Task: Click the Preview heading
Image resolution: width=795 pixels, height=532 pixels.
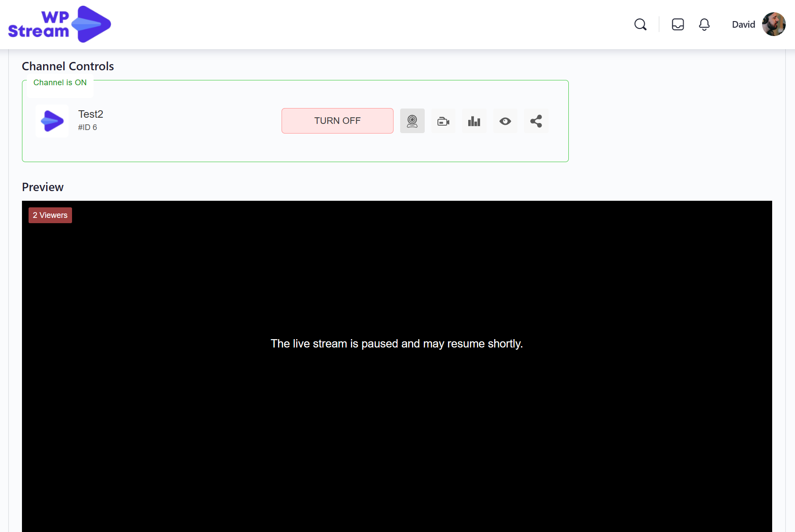Action: point(43,187)
